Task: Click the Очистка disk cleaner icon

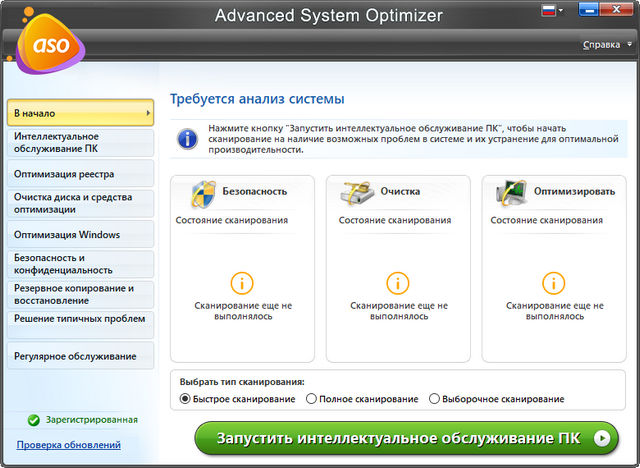Action: pyautogui.click(x=359, y=192)
